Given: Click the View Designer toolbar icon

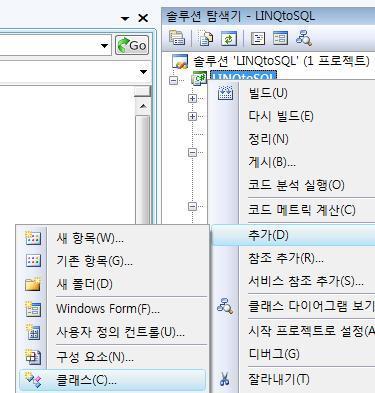Looking at the screenshot, I should pyautogui.click(x=280, y=38).
